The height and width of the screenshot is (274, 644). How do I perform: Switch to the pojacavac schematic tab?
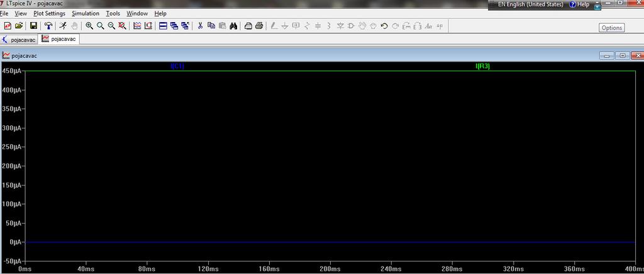tap(19, 40)
